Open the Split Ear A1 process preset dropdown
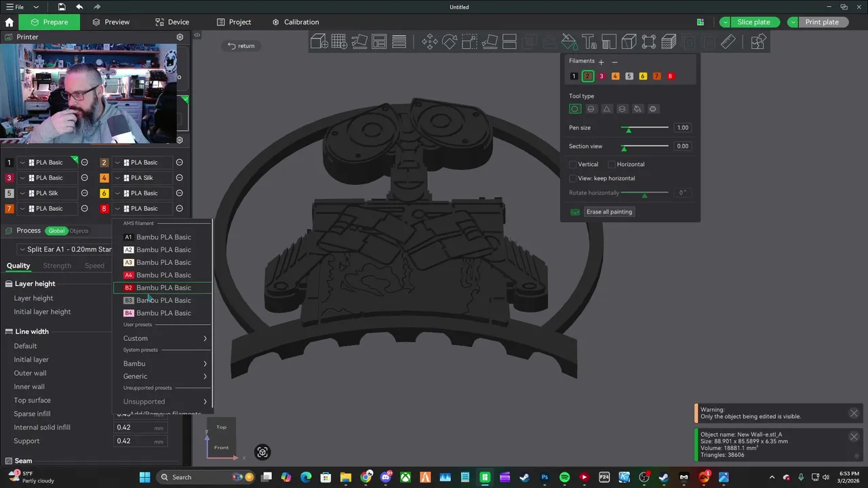This screenshot has width=868, height=488. point(65,249)
